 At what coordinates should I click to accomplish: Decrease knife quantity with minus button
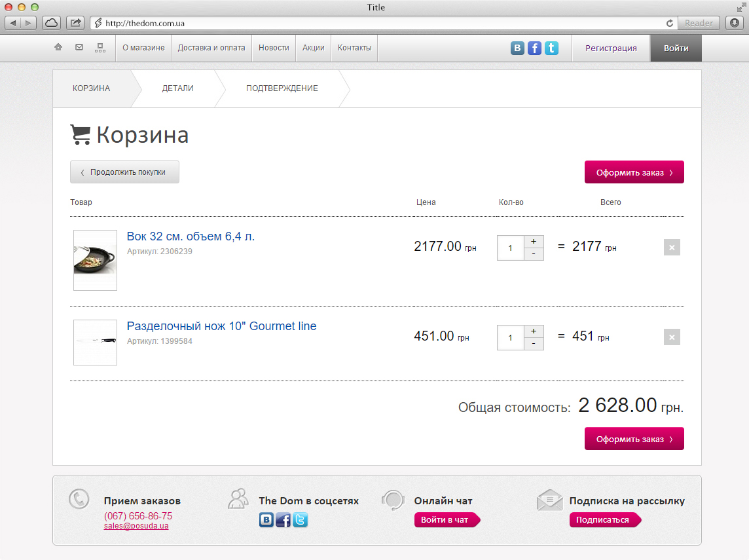point(534,344)
